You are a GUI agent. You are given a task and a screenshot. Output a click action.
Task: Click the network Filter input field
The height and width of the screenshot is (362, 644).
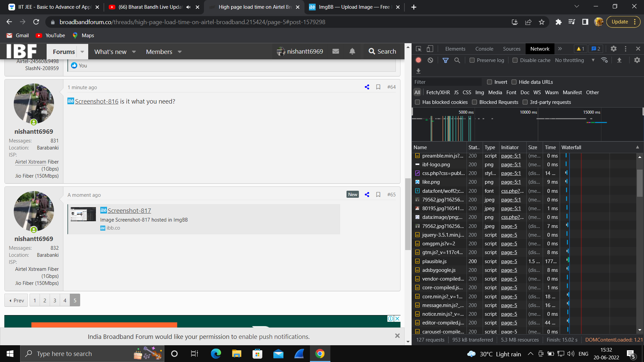click(447, 82)
